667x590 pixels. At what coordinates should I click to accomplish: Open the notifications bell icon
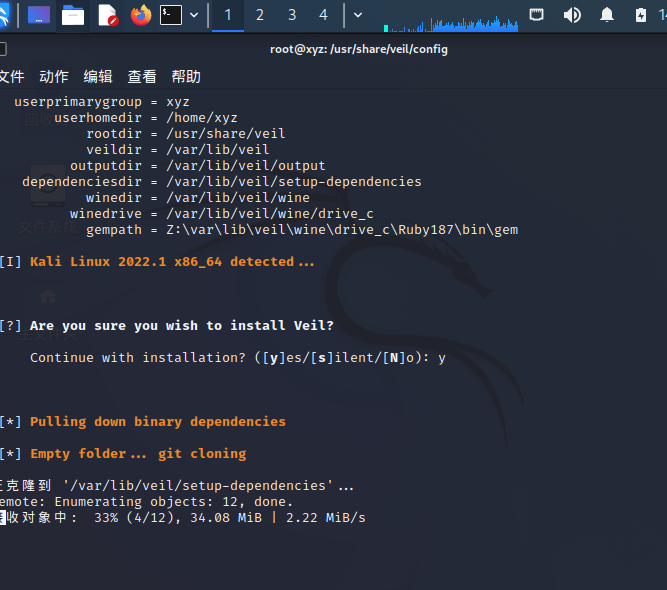[x=607, y=15]
